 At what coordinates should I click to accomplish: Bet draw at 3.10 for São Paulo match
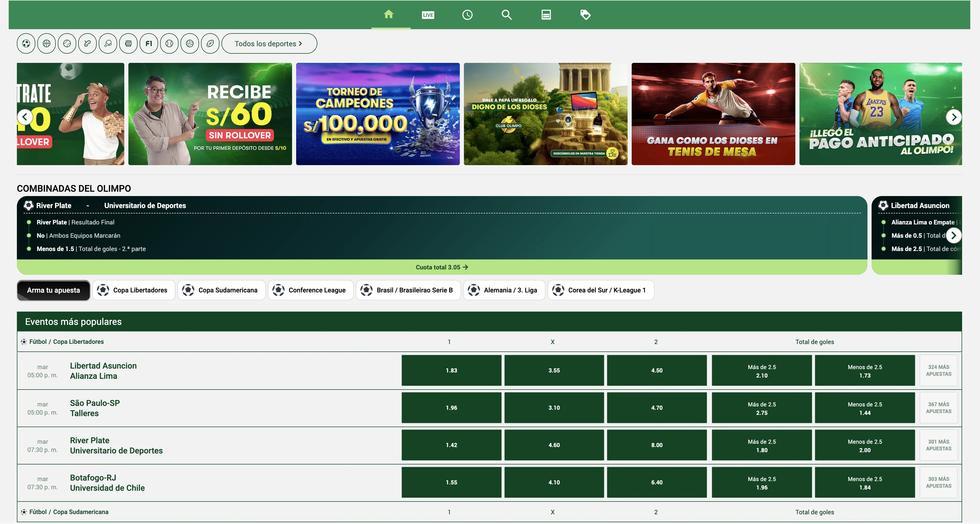pyautogui.click(x=554, y=408)
